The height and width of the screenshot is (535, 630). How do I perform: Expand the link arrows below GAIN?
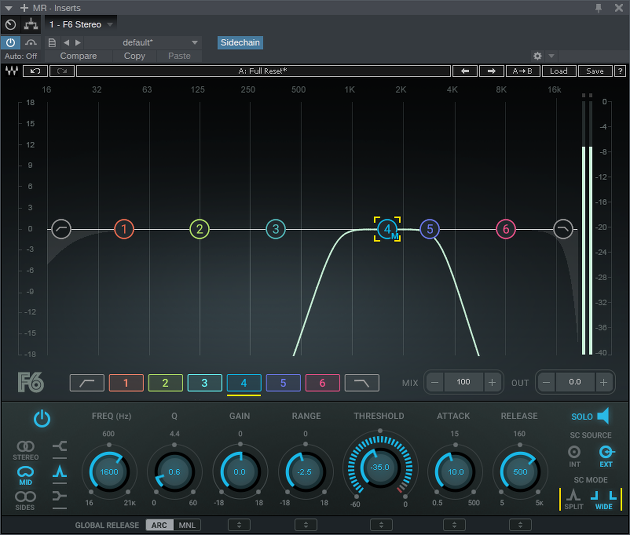239,525
